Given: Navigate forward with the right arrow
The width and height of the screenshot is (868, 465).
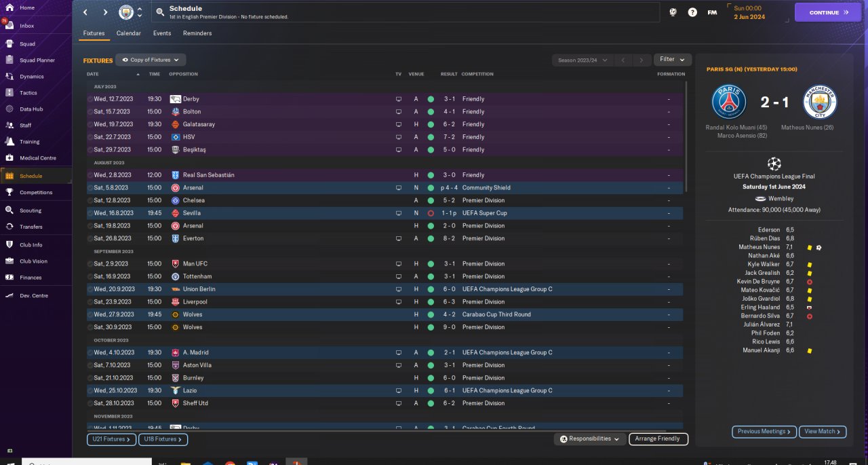Looking at the screenshot, I should [x=105, y=12].
